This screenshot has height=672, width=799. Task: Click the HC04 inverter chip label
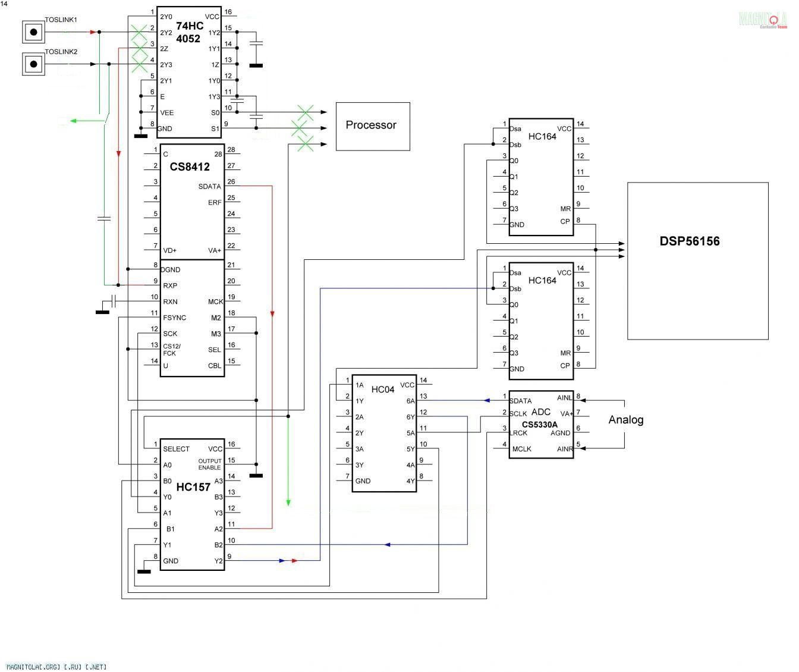pos(382,390)
